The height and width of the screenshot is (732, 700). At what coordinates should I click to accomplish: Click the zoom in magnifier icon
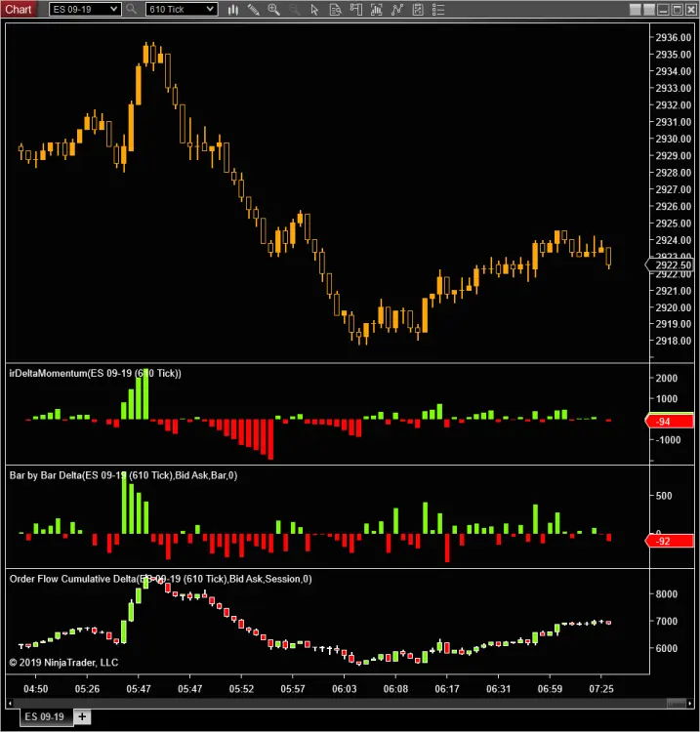273,10
